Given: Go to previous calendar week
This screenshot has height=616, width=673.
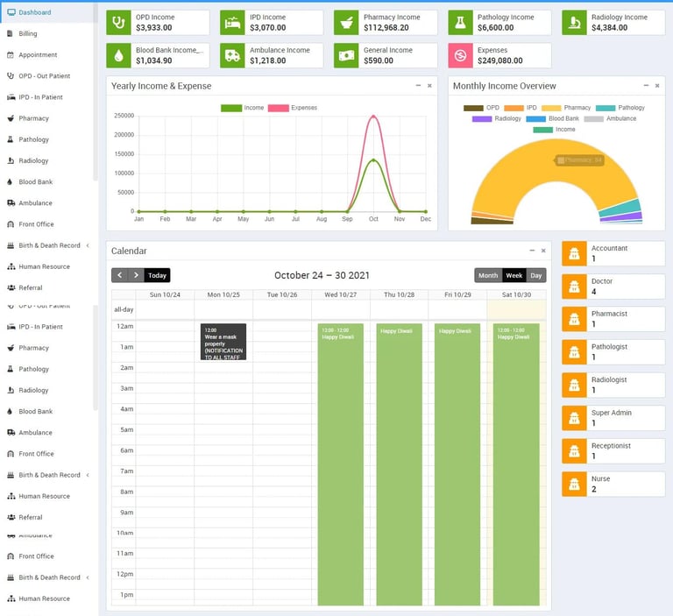Looking at the screenshot, I should click(x=120, y=275).
